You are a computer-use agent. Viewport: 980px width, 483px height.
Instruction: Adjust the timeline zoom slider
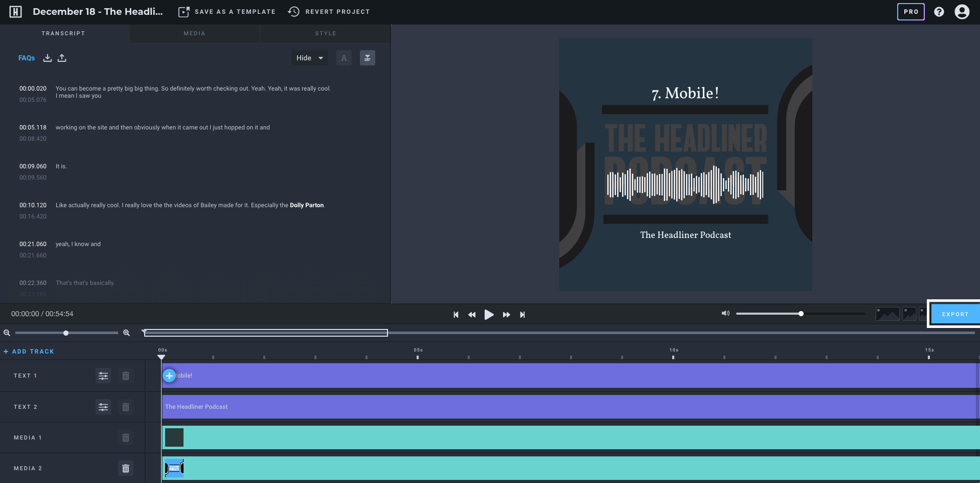pyautogui.click(x=66, y=333)
